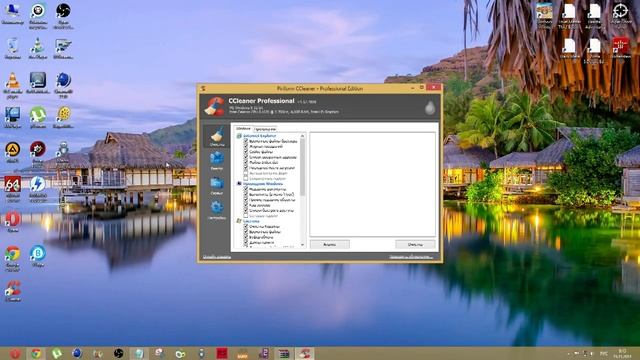Image resolution: width=640 pixels, height=360 pixels.
Task: Select the crosshair desktop icon at top-right
Action: click(620, 15)
